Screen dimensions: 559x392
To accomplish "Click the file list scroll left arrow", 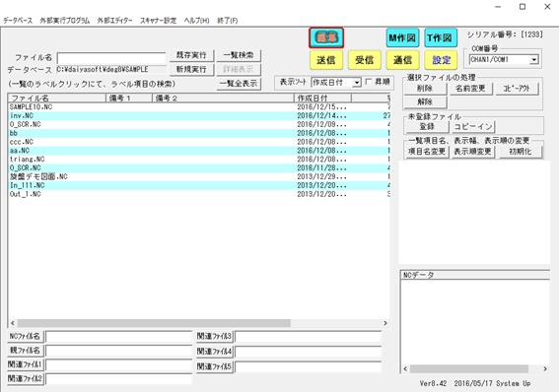I will click(13, 323).
